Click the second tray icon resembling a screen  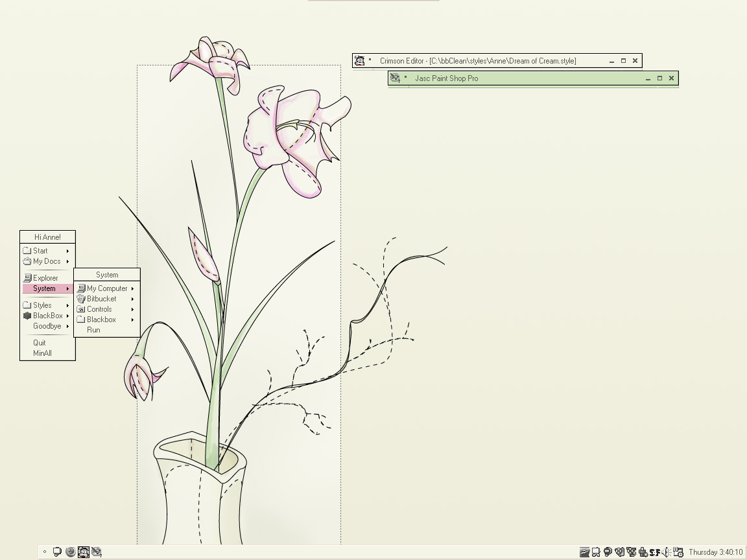(596, 552)
